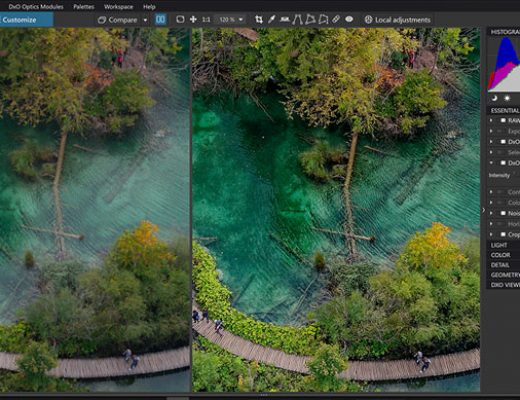Viewport: 520px width, 400px height.
Task: Select the Repair bandage tool
Action: click(336, 19)
